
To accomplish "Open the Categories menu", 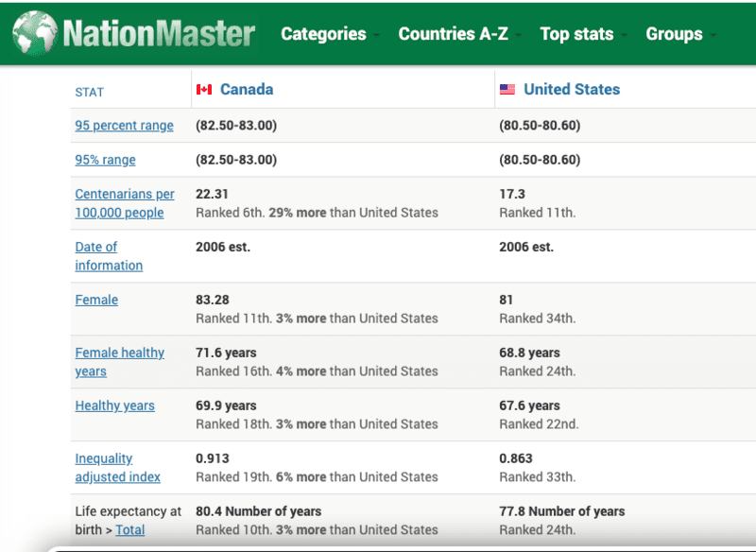I will (323, 34).
